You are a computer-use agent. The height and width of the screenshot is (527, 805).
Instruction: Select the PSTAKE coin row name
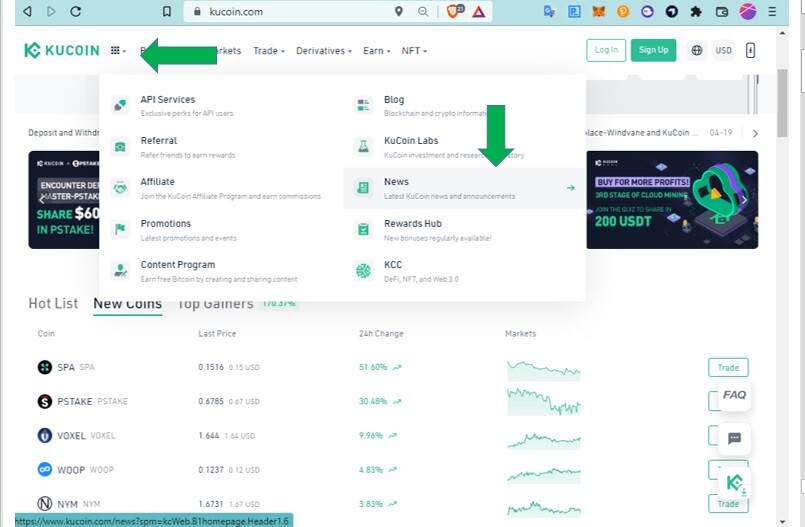(x=74, y=401)
